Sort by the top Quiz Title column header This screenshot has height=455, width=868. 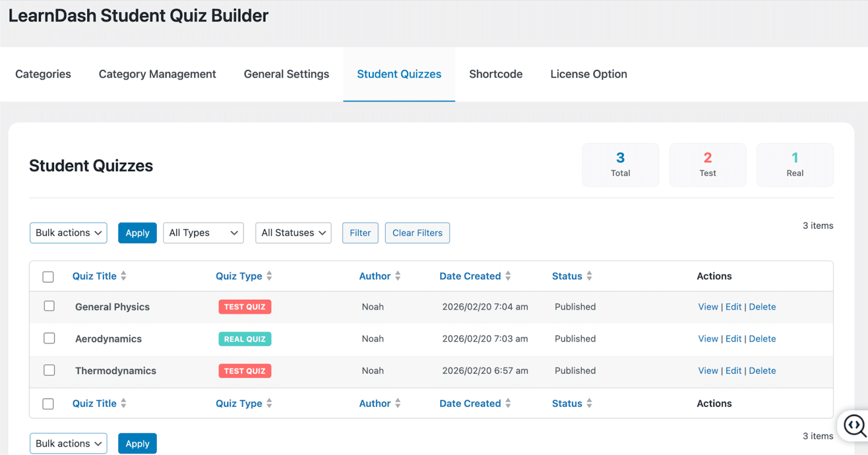[94, 276]
